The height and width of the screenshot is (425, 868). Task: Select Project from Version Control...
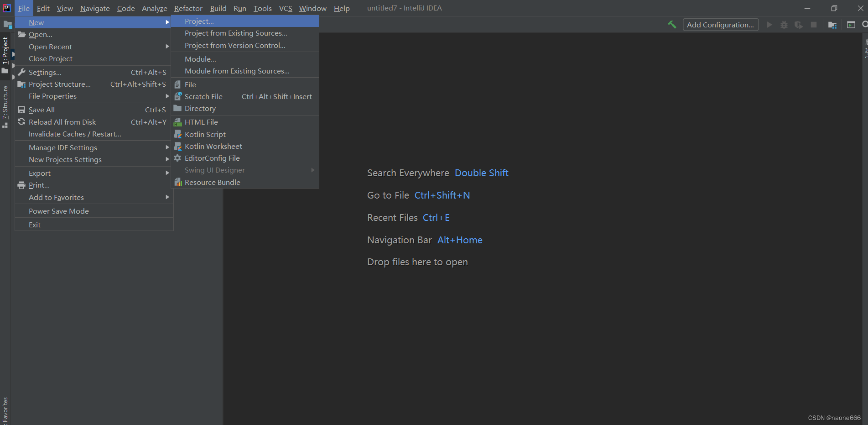[x=245, y=46]
